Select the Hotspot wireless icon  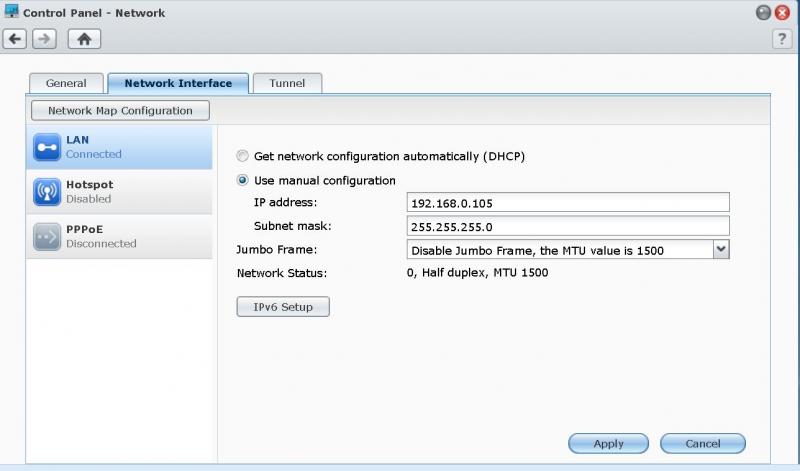tap(47, 192)
